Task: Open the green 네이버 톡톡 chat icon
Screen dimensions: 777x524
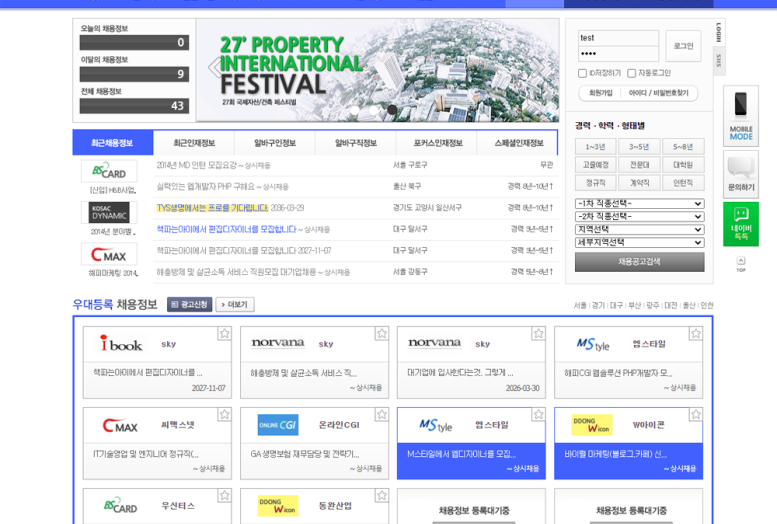Action: point(740,224)
